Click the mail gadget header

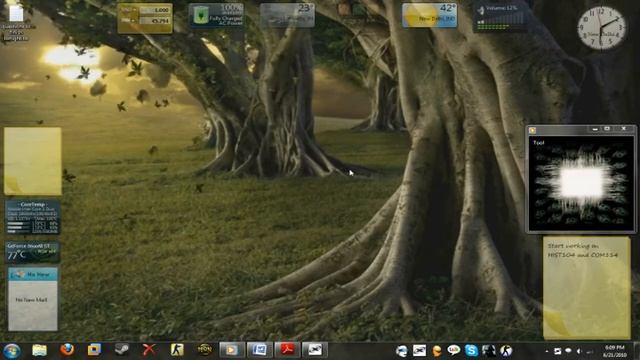[33, 274]
